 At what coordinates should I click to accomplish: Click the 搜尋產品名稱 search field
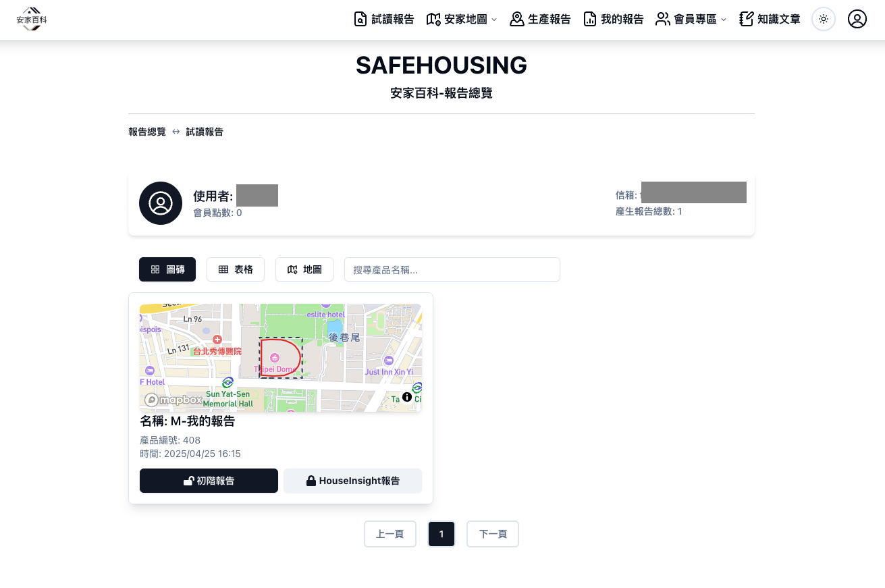[x=452, y=269]
